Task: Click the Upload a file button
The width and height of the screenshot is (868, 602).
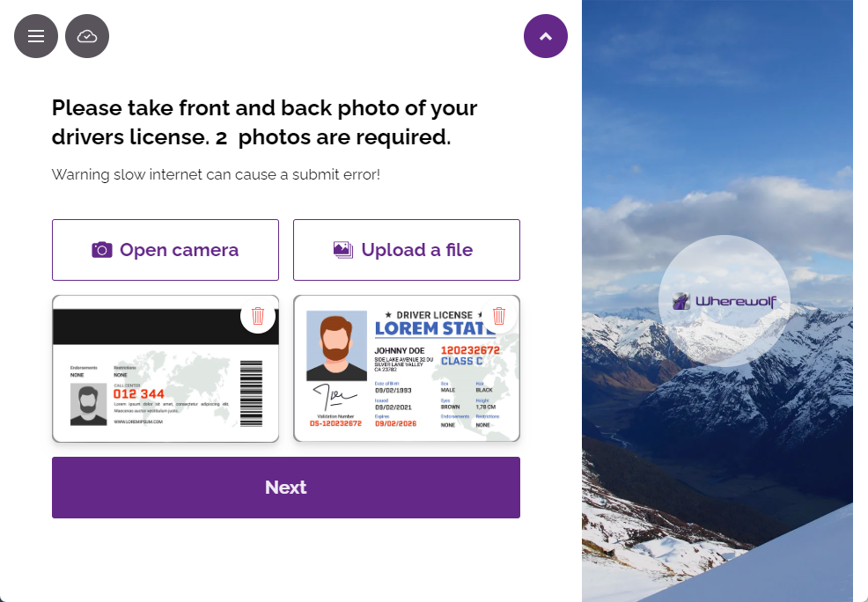Action: [407, 250]
